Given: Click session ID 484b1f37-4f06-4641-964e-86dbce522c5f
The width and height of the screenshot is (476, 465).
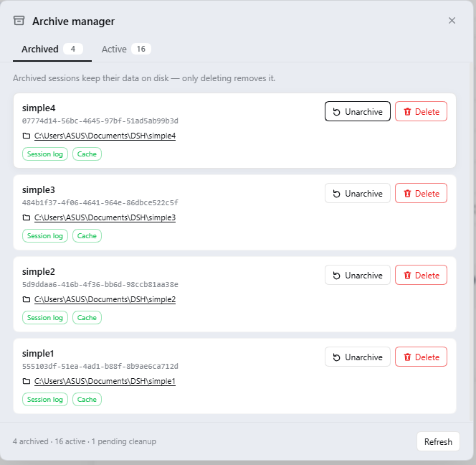Looking at the screenshot, I should point(100,202).
